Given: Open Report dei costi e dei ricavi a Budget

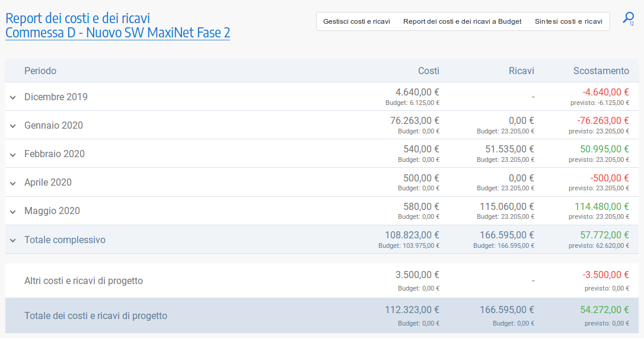Looking at the screenshot, I should (x=462, y=21).
